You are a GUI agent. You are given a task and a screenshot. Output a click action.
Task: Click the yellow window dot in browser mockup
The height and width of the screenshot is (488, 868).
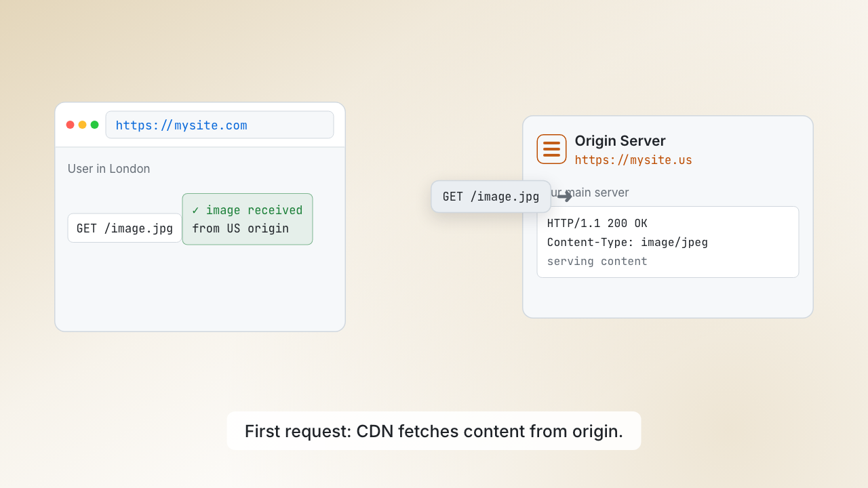pyautogui.click(x=82, y=125)
